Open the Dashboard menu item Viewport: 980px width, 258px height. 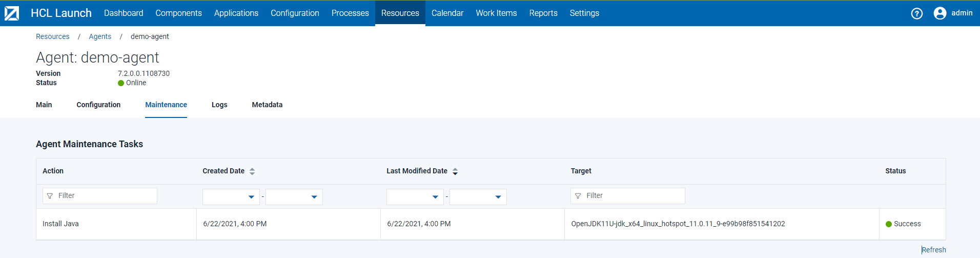(x=124, y=13)
